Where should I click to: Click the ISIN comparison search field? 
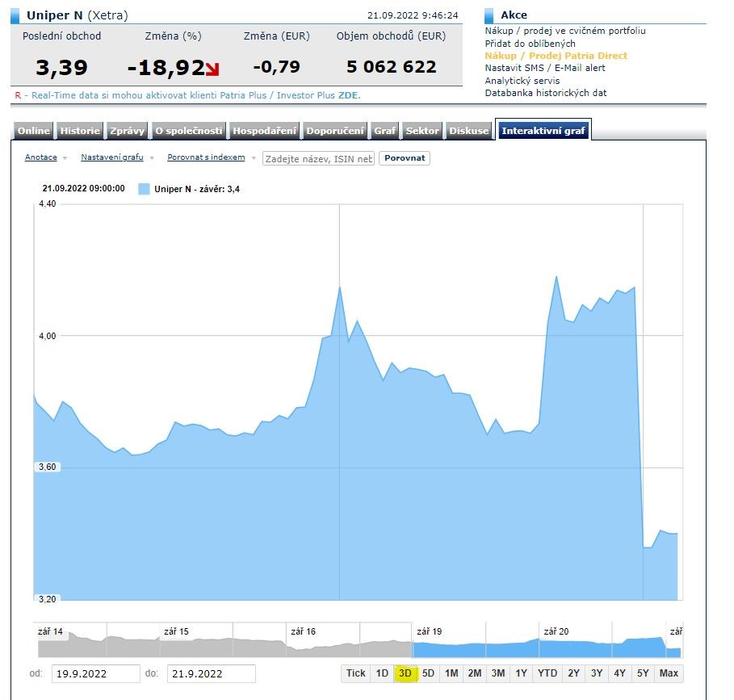tap(319, 158)
